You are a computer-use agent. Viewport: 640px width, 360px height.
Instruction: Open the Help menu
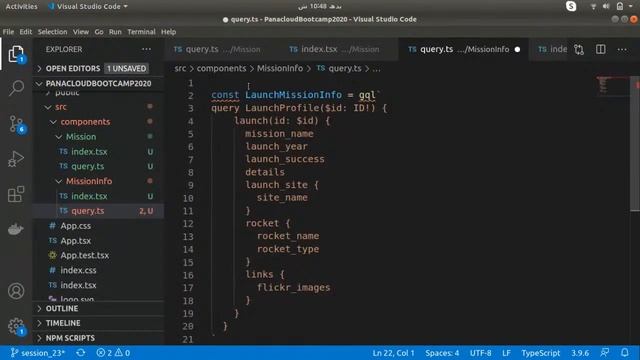[168, 32]
